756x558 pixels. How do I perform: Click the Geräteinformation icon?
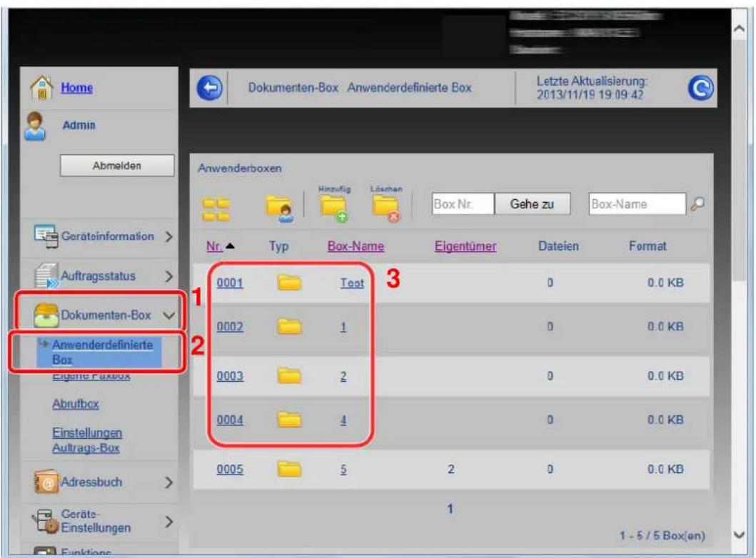[46, 236]
